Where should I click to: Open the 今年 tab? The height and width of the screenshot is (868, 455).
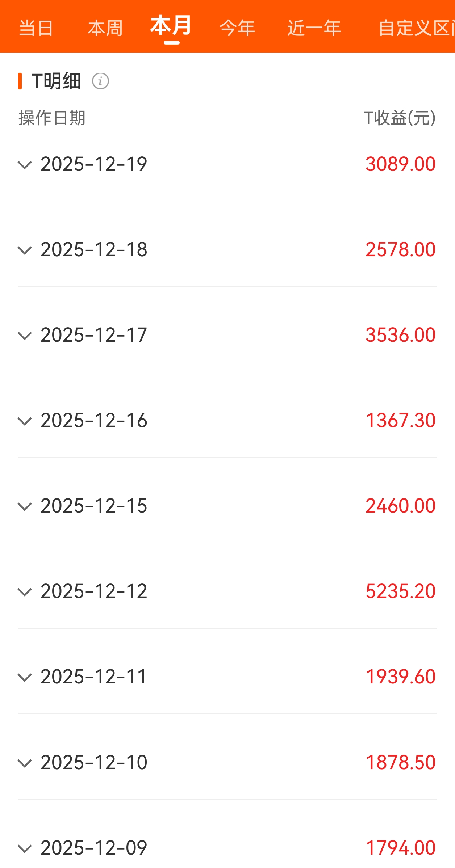pos(237,28)
